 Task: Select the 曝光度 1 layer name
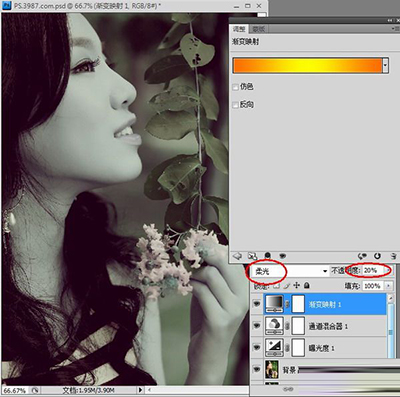point(322,348)
